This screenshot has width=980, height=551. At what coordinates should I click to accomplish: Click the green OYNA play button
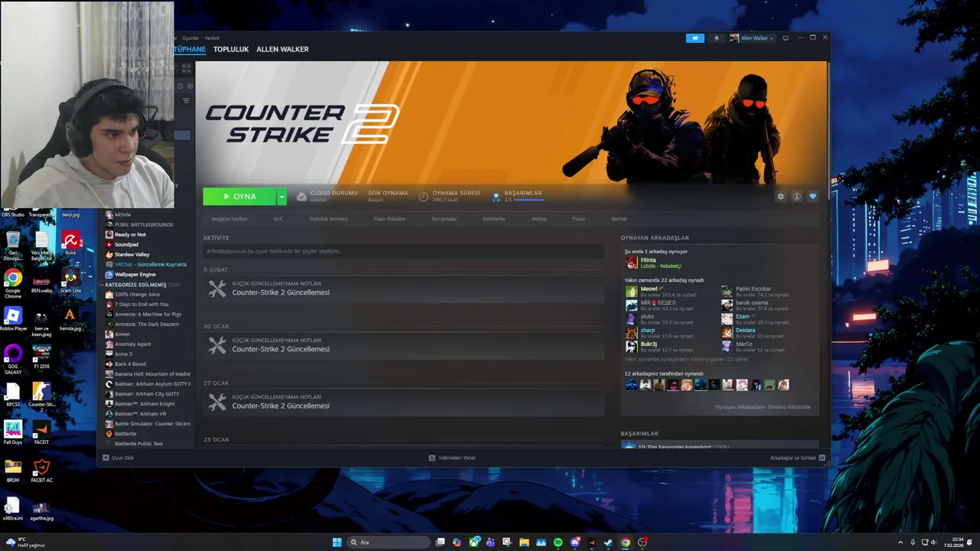click(240, 197)
